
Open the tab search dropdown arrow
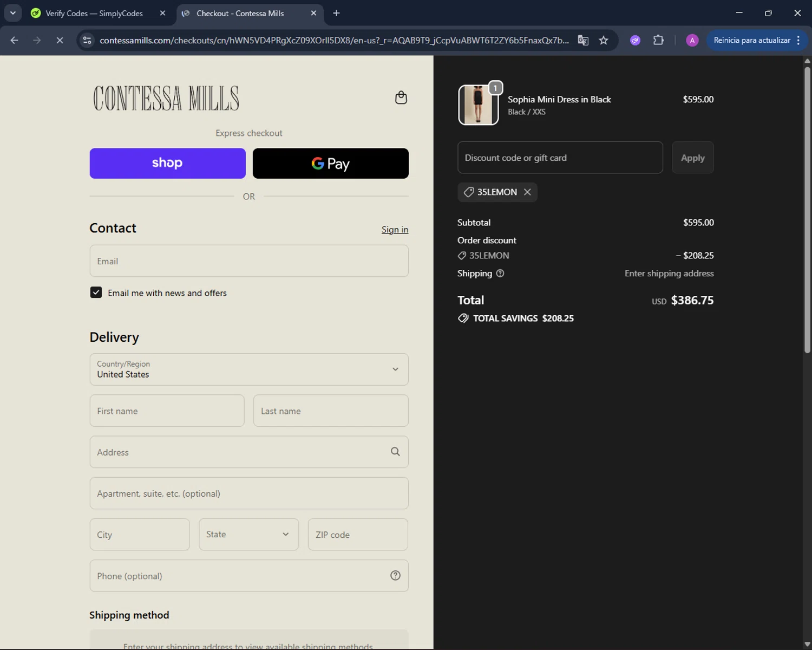coord(13,13)
